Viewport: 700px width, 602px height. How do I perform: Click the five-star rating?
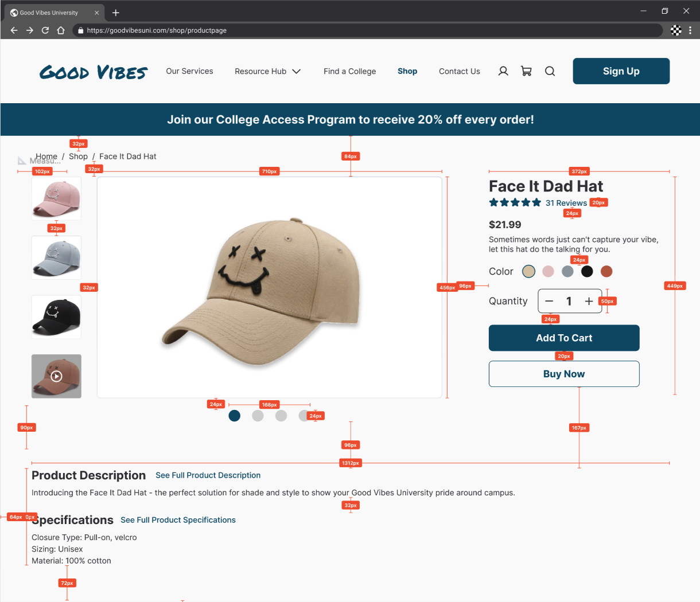515,202
